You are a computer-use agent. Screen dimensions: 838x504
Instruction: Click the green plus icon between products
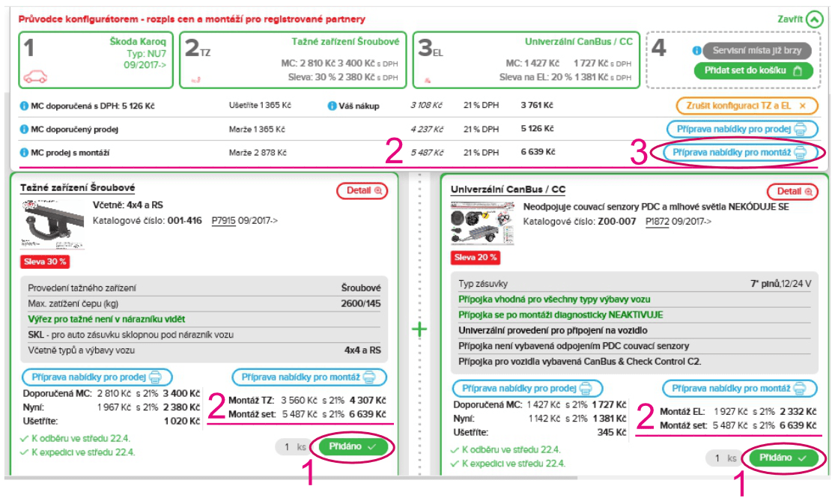[419, 329]
